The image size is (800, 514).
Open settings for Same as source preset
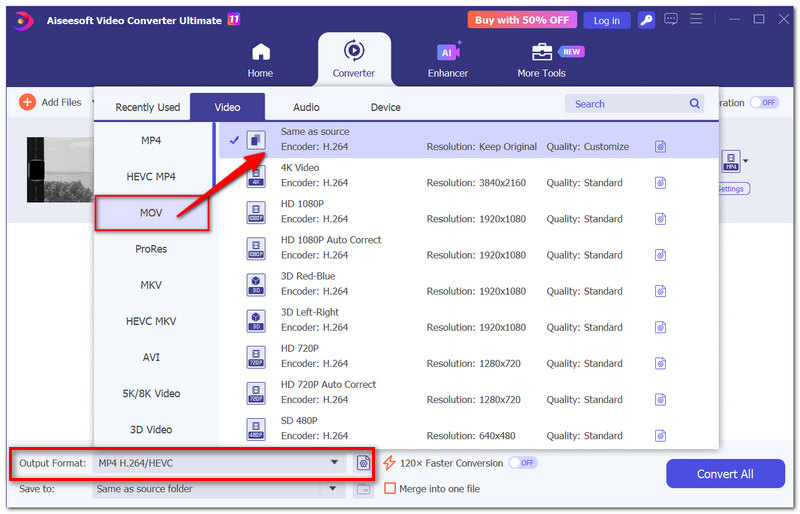(x=660, y=147)
